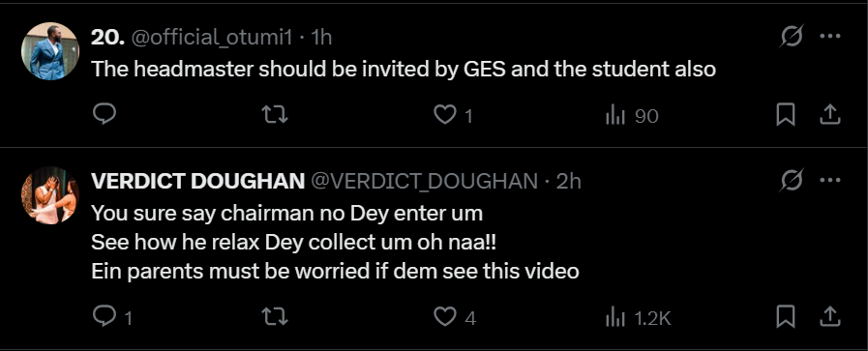Repost VERDICT DOUGHAN's tweet
The image size is (868, 351).
275,317
